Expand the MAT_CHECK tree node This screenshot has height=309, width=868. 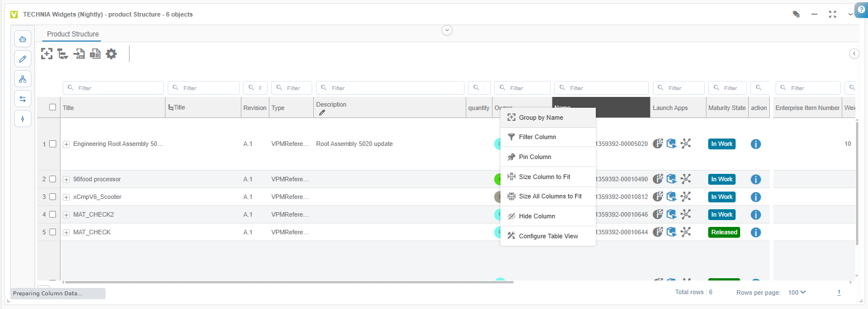(66, 233)
